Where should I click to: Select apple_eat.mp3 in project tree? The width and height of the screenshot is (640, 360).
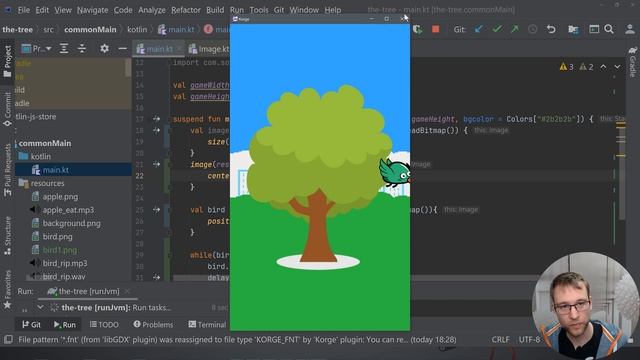point(68,210)
